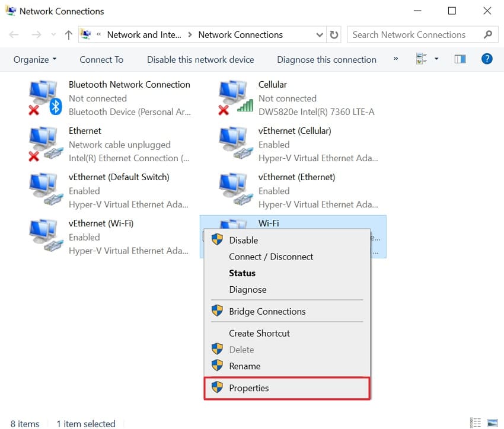Click inside the Search Network Connections box
The width and height of the screenshot is (504, 429).
click(x=415, y=34)
